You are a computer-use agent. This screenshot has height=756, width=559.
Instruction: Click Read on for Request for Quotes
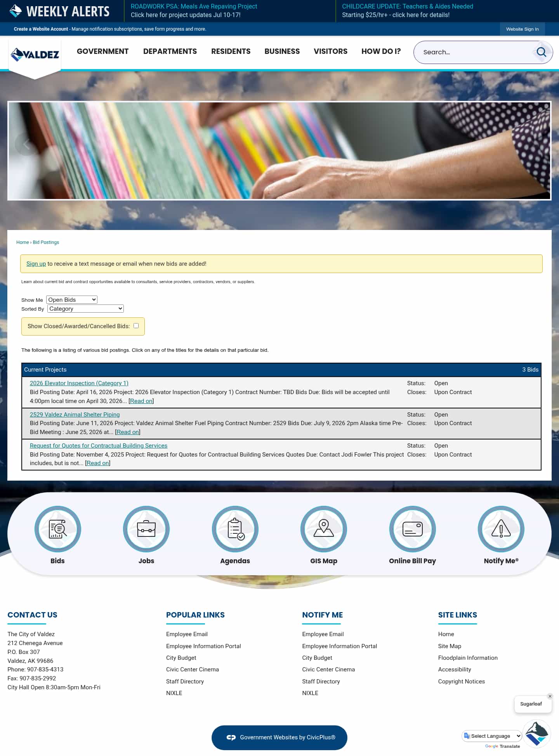pyautogui.click(x=98, y=463)
